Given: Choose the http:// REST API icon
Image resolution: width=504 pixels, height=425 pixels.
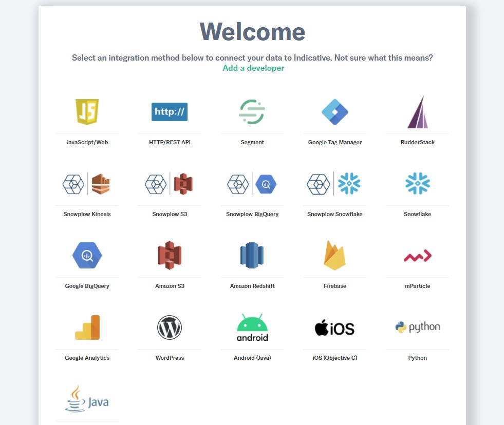Looking at the screenshot, I should tap(170, 112).
